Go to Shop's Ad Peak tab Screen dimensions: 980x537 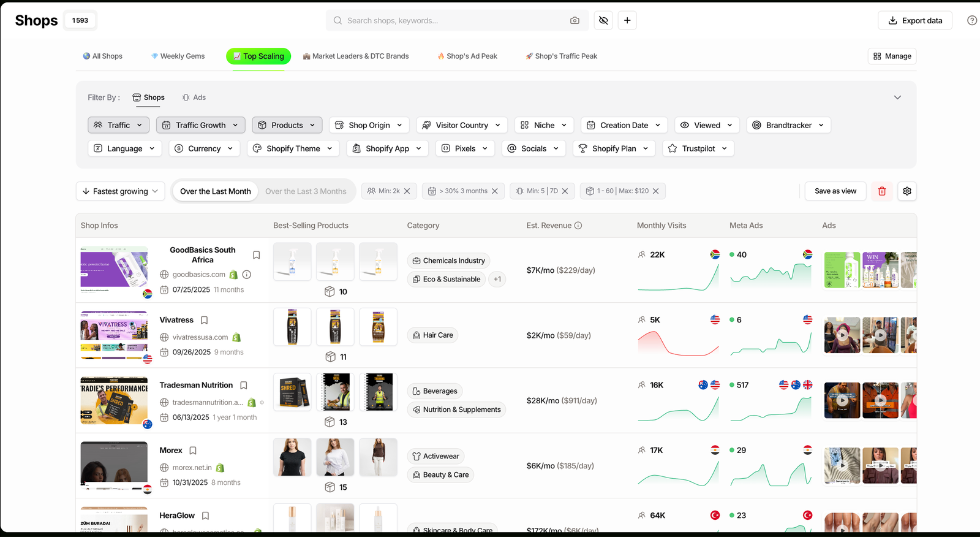pyautogui.click(x=467, y=56)
